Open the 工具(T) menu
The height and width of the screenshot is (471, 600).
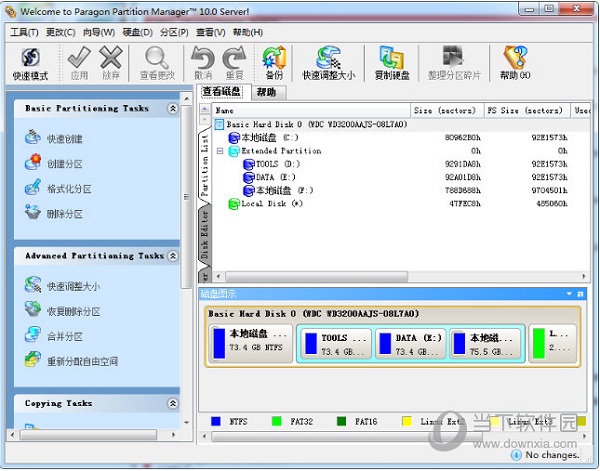pyautogui.click(x=24, y=33)
